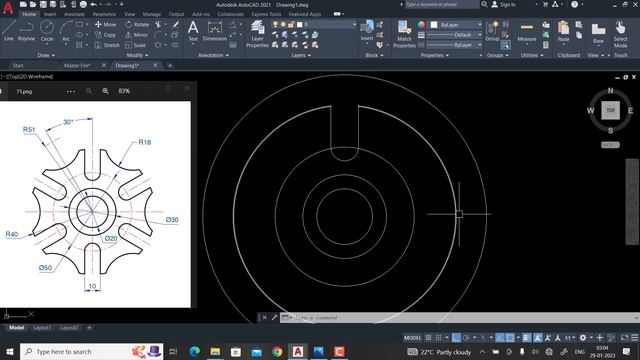640x360 pixels.
Task: Open the Insert block tool
Action: (367, 31)
